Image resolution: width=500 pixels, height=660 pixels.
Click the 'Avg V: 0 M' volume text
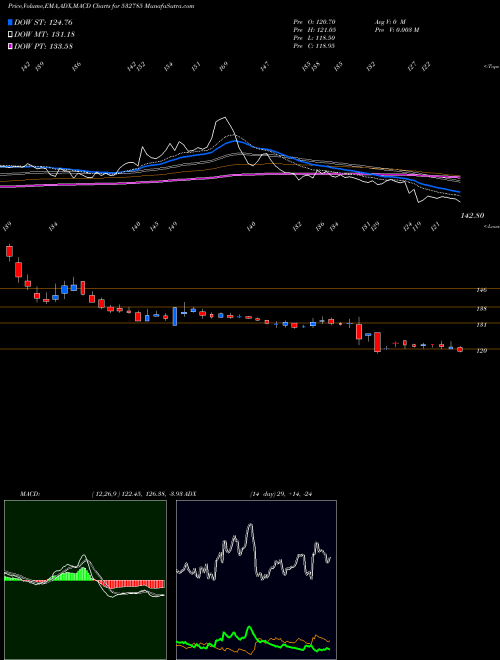point(389,22)
